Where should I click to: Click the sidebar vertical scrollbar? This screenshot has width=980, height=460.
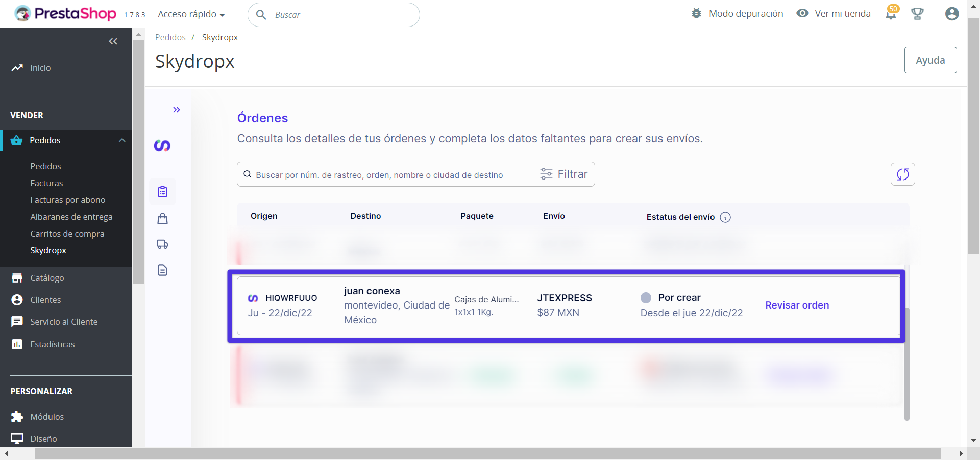138,162
